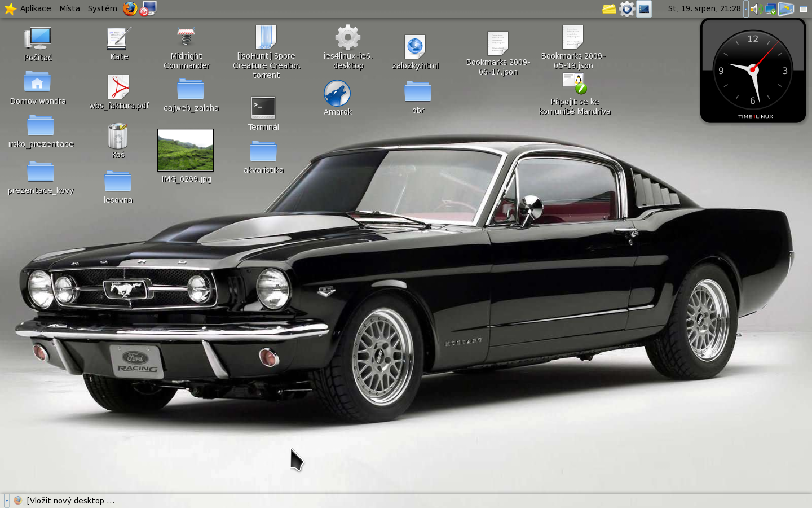Click the network status tray icon
The height and width of the screenshot is (508, 812).
click(770, 8)
